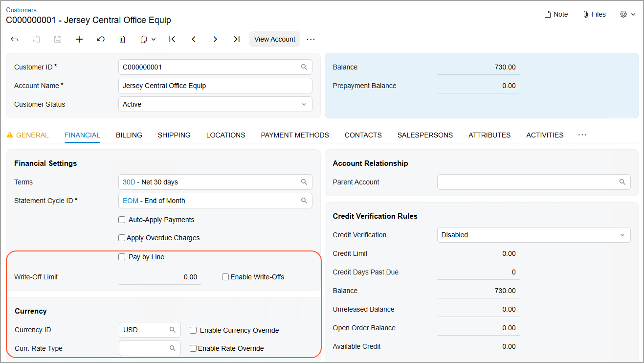This screenshot has height=363, width=644.
Task: Delete the customer using trash icon
Action: pyautogui.click(x=122, y=39)
